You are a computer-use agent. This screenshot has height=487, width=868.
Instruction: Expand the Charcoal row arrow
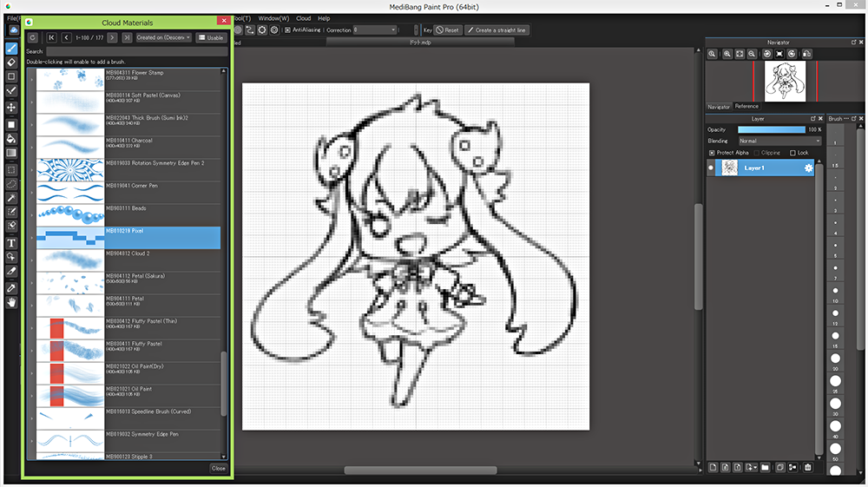(x=31, y=148)
